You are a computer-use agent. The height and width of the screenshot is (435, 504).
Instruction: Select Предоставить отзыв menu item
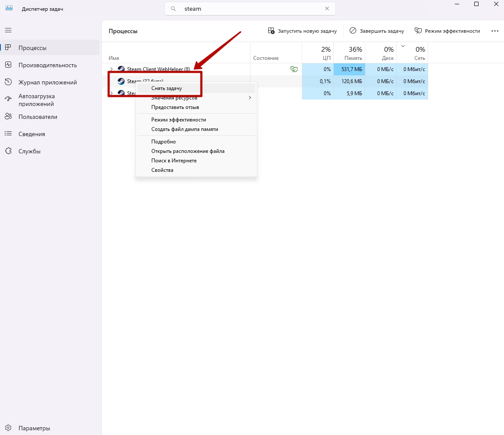pos(196,107)
